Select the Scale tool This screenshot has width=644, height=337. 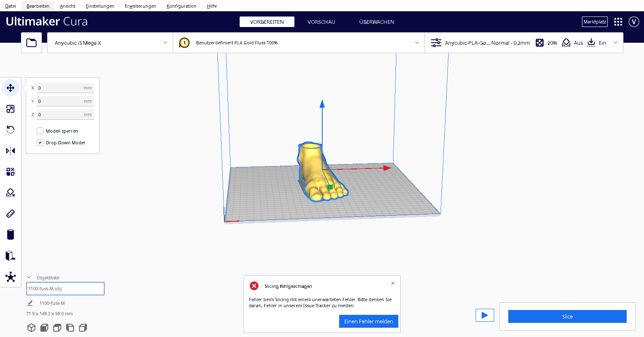[10, 109]
